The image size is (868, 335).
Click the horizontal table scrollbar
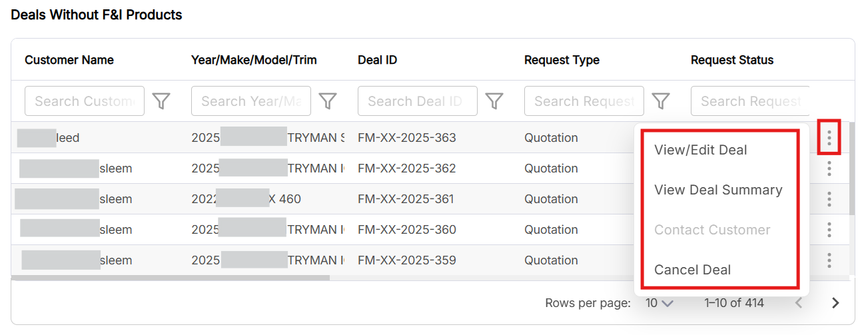tap(171, 278)
